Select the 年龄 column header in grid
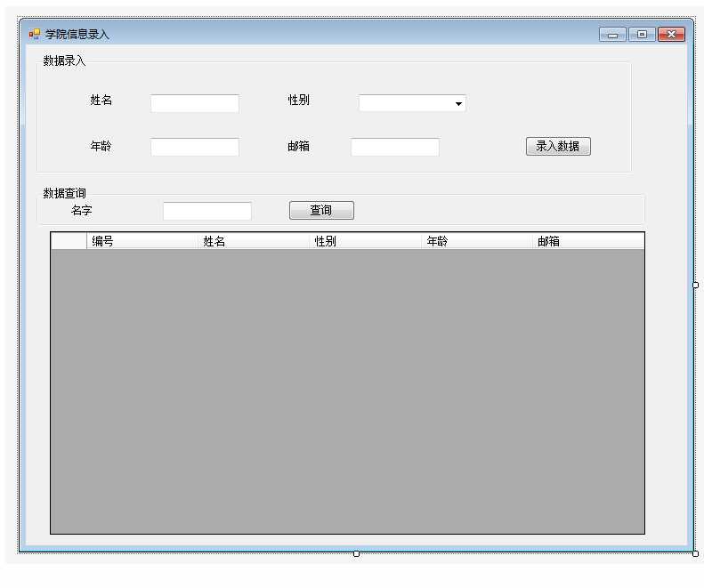 pos(477,241)
